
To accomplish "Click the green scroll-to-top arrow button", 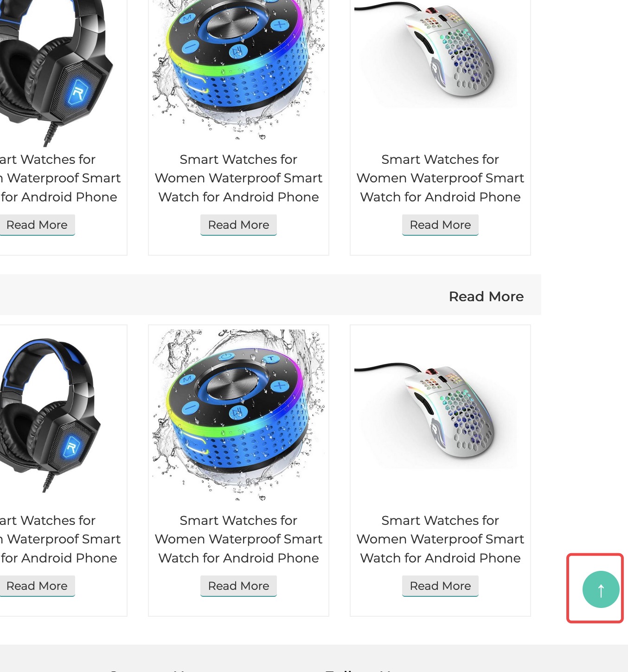I will tap(601, 589).
